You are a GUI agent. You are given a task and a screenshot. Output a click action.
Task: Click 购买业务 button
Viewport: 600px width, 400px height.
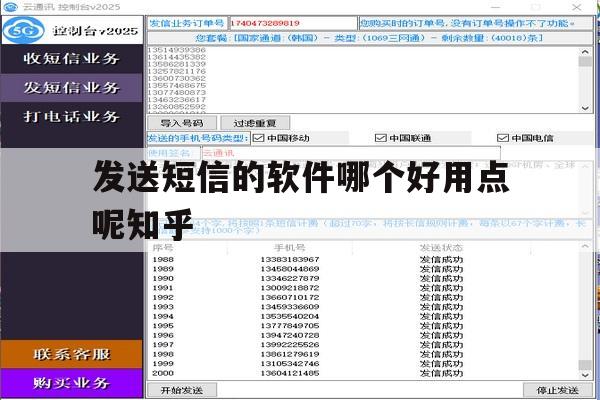72,383
